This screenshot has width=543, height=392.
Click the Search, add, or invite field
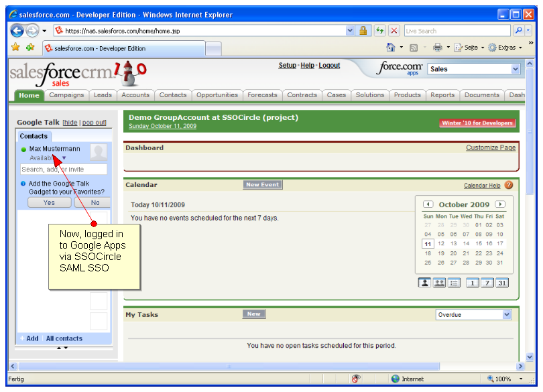(64, 170)
